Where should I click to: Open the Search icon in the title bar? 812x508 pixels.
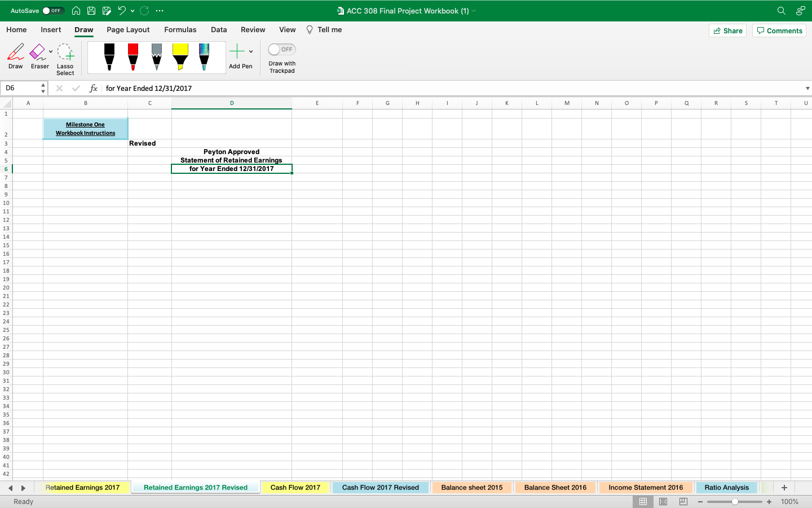(x=781, y=10)
